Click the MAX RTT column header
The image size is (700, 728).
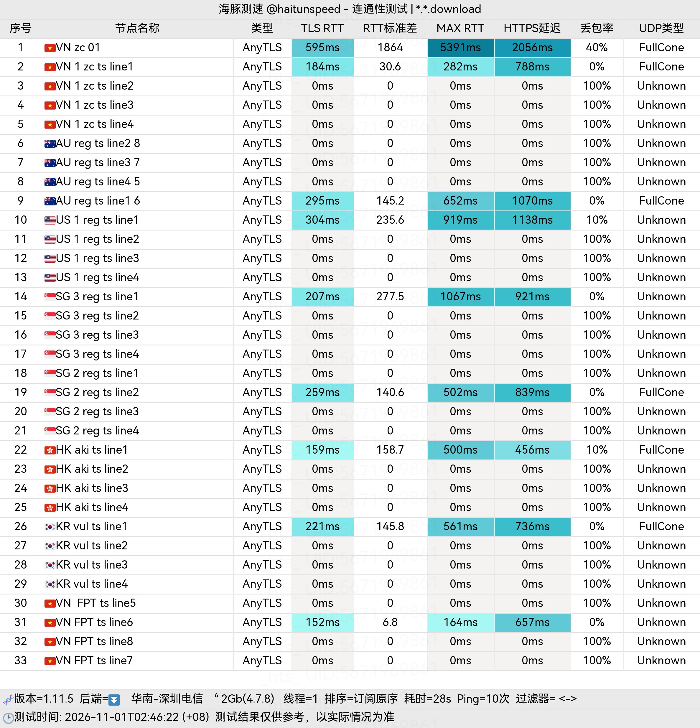pyautogui.click(x=460, y=28)
